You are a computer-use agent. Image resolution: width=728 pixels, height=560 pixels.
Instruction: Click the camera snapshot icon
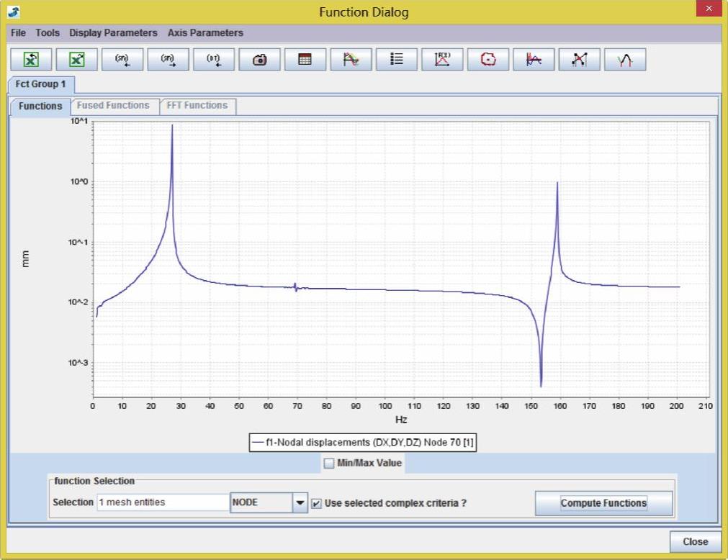(x=259, y=60)
